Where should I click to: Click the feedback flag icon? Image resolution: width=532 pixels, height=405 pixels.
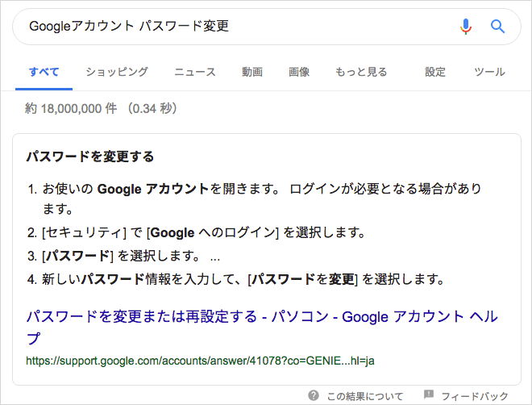(x=429, y=395)
